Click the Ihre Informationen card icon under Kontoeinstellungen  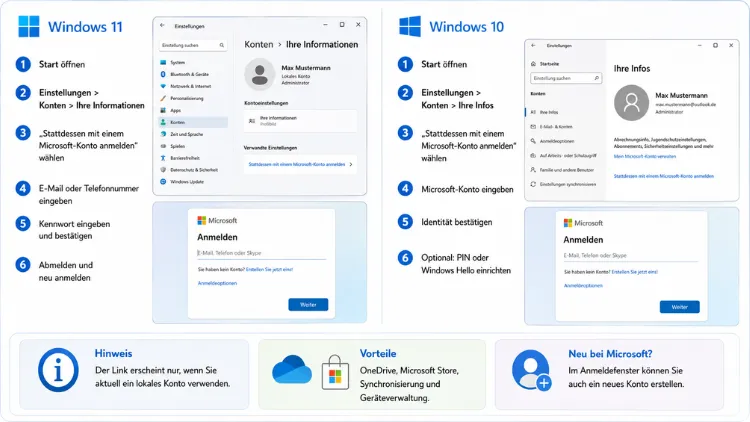coord(252,121)
